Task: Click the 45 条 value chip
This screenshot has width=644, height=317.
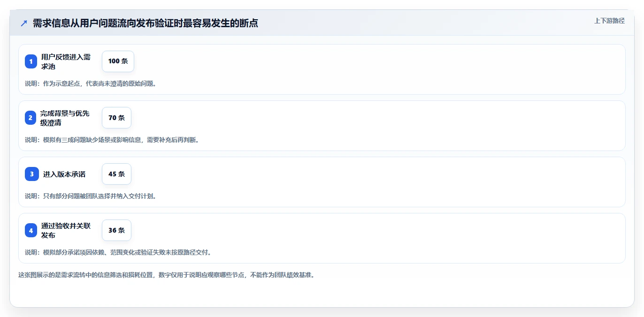Action: [x=116, y=174]
